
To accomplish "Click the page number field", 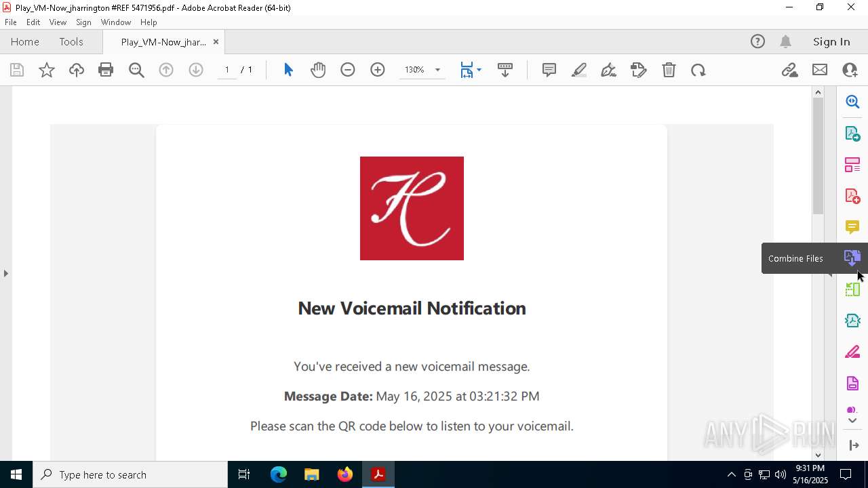I will pos(227,70).
